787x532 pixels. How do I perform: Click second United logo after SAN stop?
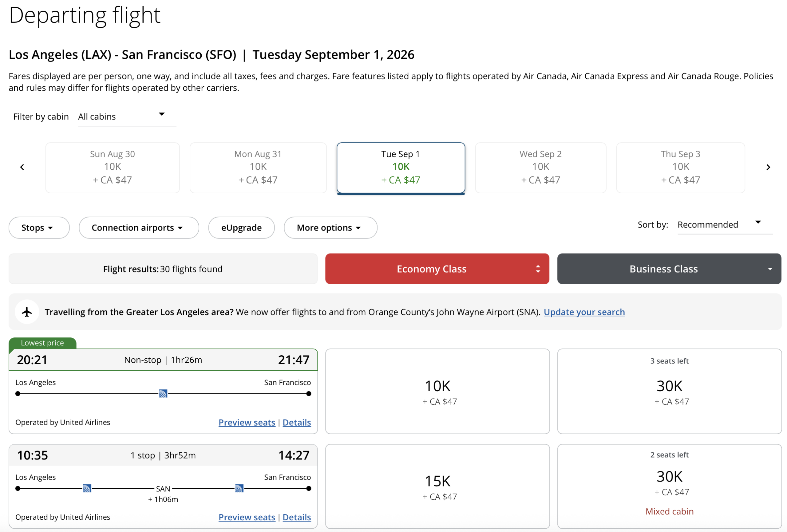pos(239,488)
